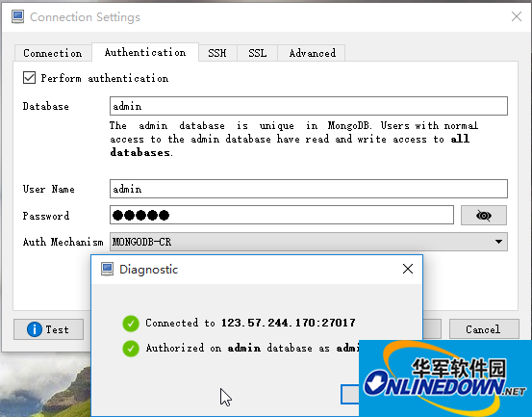The width and height of the screenshot is (532, 417).
Task: Toggle password visibility eye button
Action: pyautogui.click(x=484, y=215)
